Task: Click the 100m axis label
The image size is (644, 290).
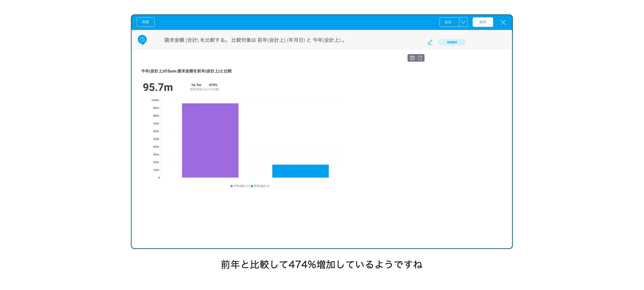Action: pos(155,100)
